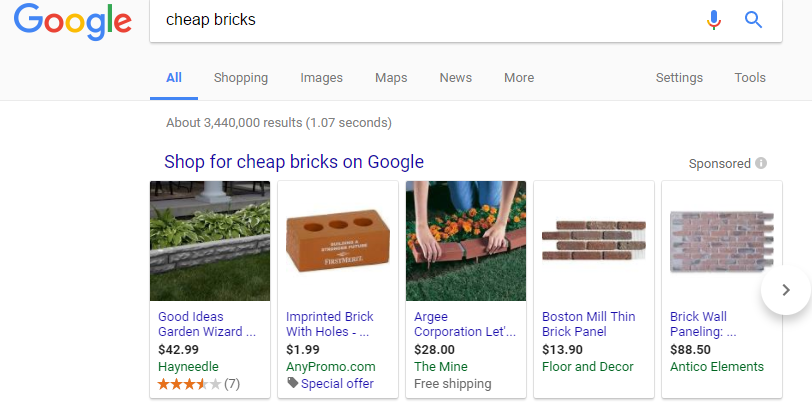Click the Garden Wizard product image
Screen dimensions: 812x407
click(x=210, y=241)
